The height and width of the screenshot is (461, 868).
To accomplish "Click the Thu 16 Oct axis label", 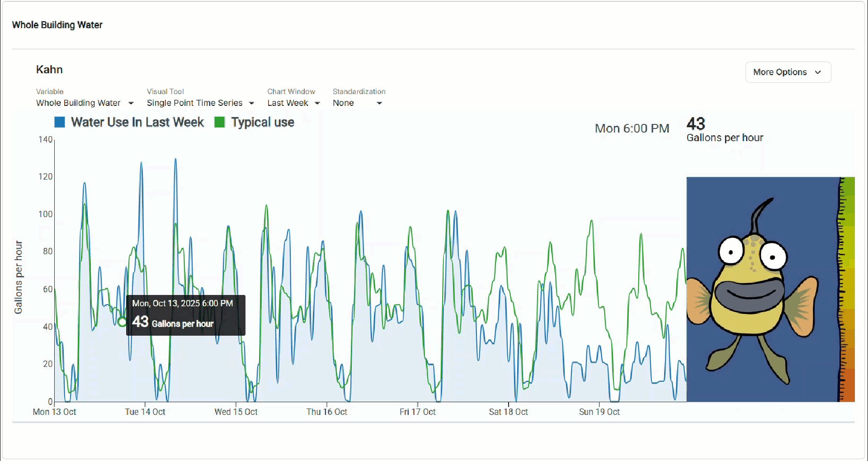I will tap(327, 412).
